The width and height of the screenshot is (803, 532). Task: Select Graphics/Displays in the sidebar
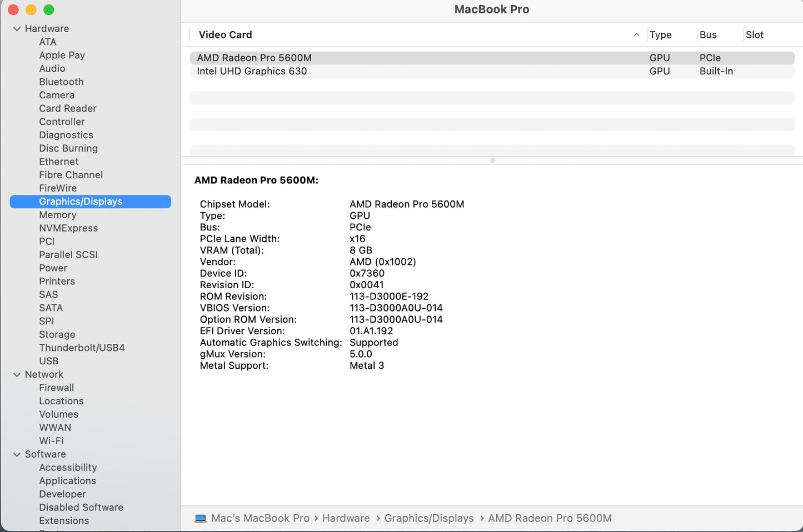click(81, 201)
